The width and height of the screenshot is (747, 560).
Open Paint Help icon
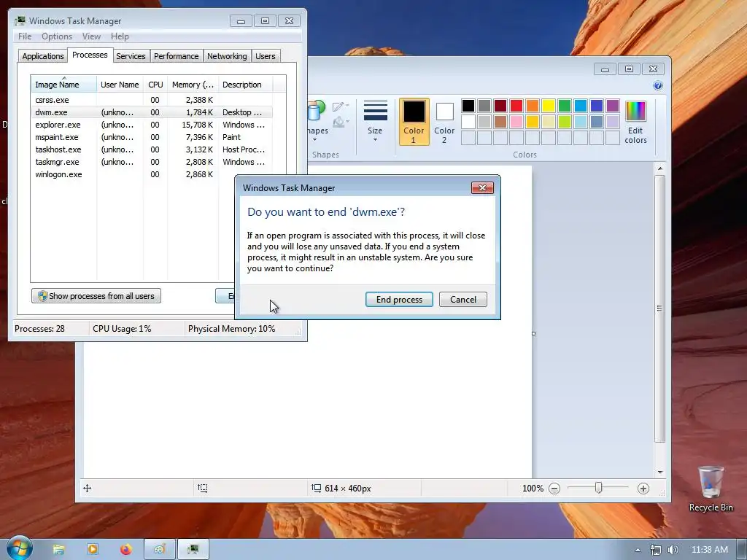point(658,86)
